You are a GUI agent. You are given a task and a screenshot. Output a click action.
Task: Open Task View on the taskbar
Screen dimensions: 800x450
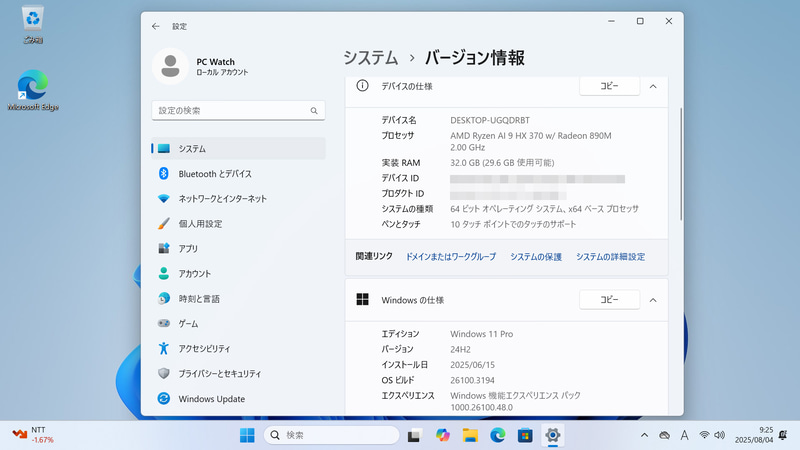click(414, 435)
